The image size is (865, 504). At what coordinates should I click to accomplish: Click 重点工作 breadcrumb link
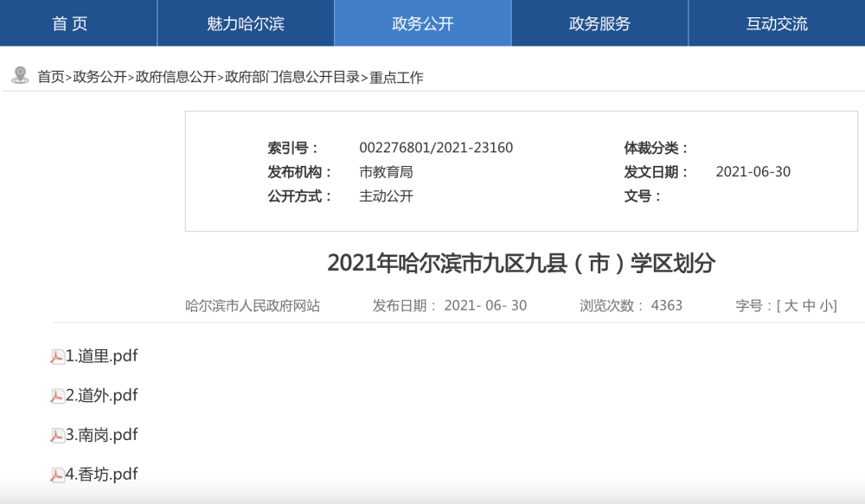point(396,77)
